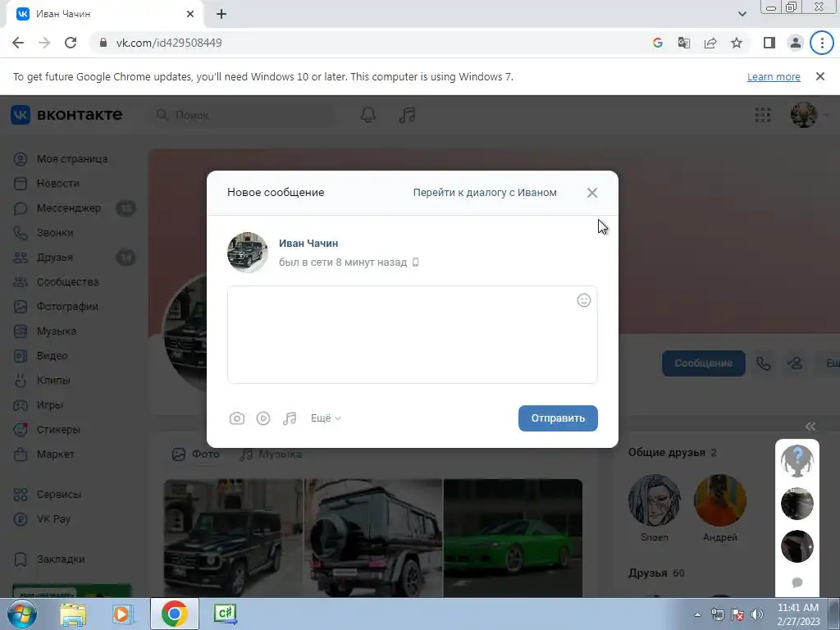The width and height of the screenshot is (840, 630).
Task: Focus the new message text field
Action: click(412, 335)
